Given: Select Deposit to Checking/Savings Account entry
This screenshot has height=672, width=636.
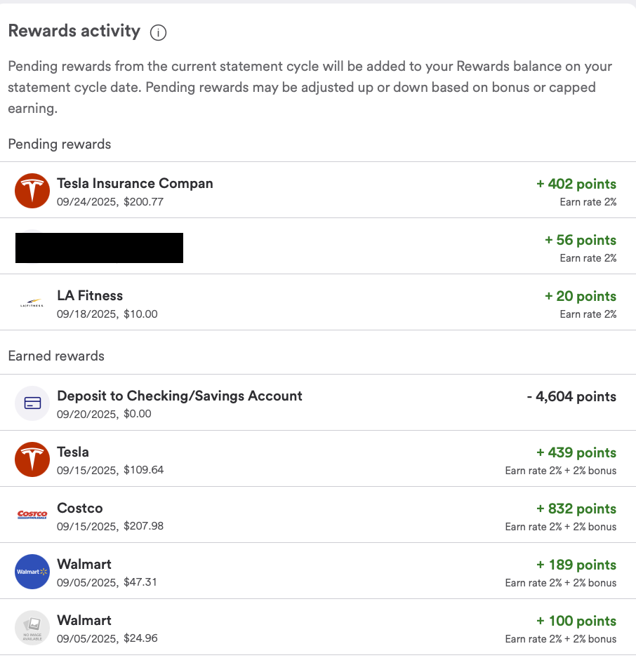Looking at the screenshot, I should pyautogui.click(x=179, y=396).
